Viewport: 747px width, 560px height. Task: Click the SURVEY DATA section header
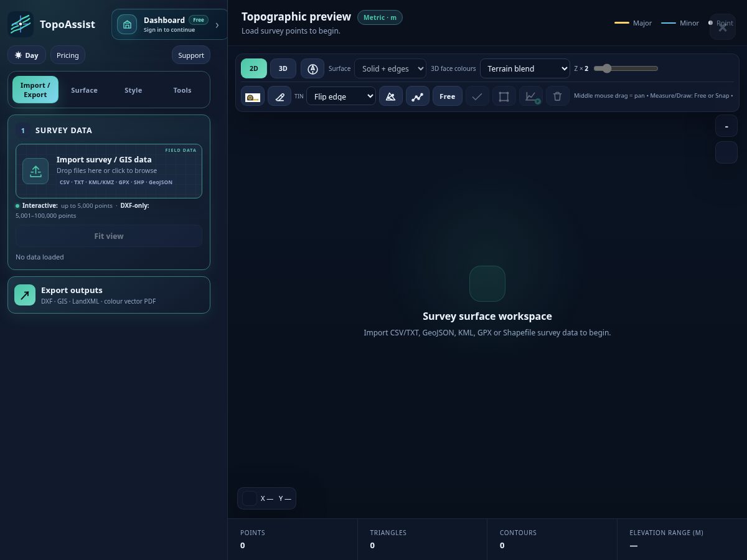pyautogui.click(x=63, y=130)
